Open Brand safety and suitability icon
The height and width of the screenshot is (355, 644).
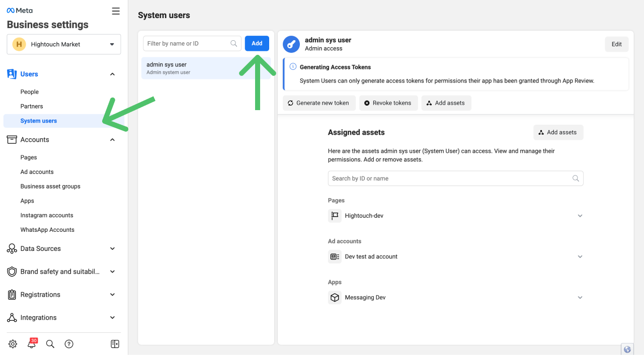pos(12,272)
